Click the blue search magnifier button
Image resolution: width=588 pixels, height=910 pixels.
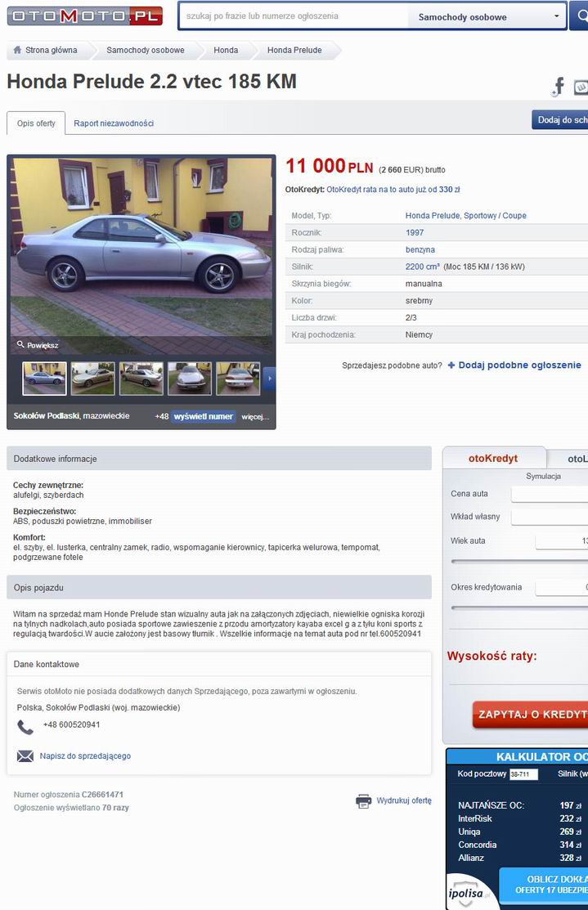579,16
